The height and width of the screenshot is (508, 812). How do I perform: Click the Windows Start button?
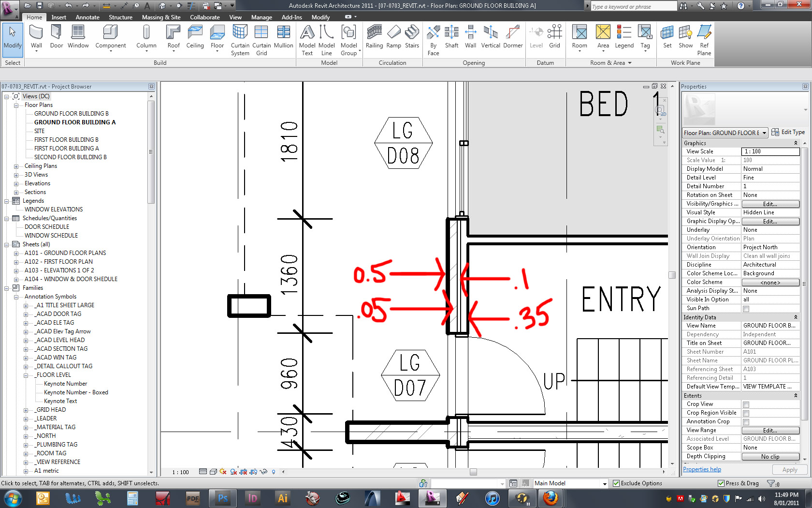point(13,498)
